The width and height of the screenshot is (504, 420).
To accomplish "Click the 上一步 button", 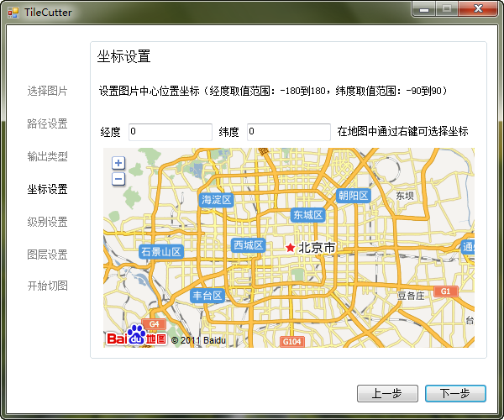I will coord(387,393).
